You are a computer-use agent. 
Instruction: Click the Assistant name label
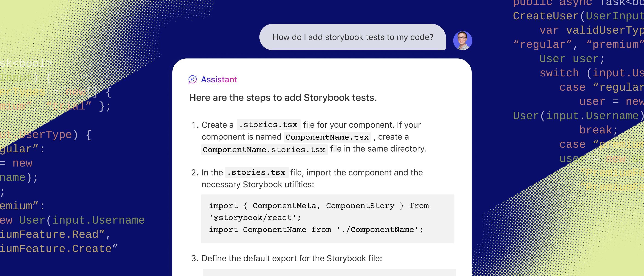(x=219, y=80)
